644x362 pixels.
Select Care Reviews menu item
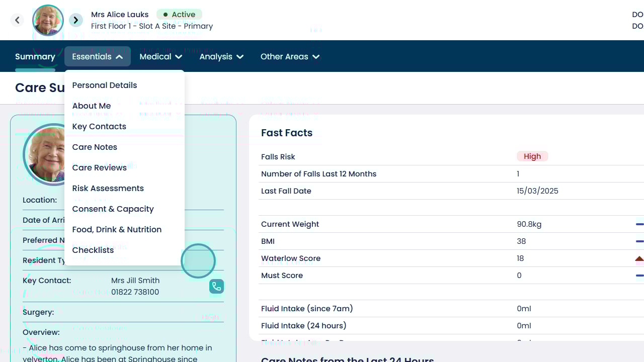point(100,168)
